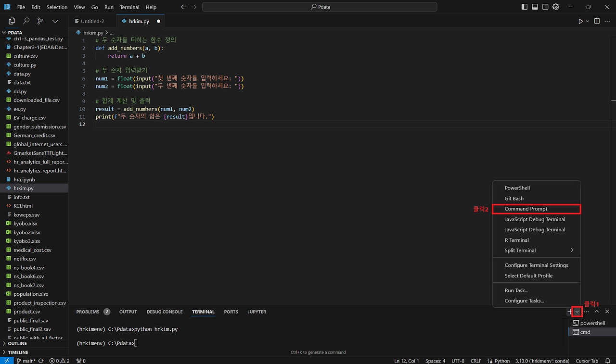Select Command Prompt in the terminal menu
The height and width of the screenshot is (364, 616).
point(537,209)
